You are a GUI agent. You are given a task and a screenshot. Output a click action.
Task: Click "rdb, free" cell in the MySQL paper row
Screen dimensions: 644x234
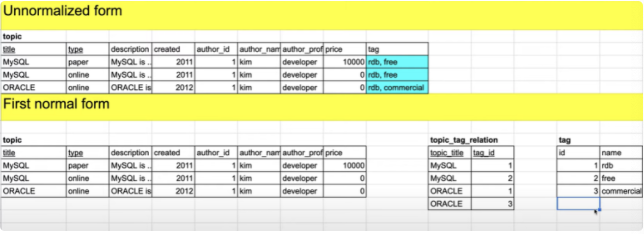(x=397, y=62)
